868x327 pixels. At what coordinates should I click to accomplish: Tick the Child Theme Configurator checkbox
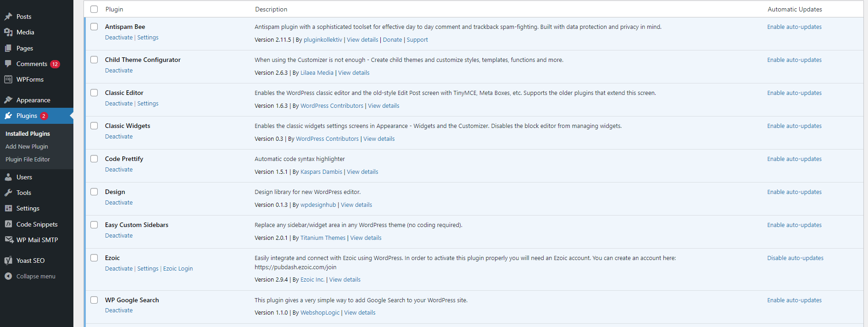(94, 60)
